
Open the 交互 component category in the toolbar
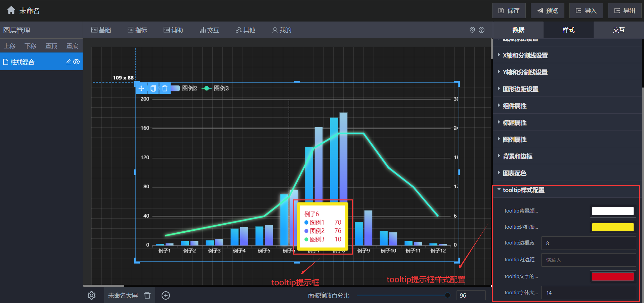pos(209,30)
